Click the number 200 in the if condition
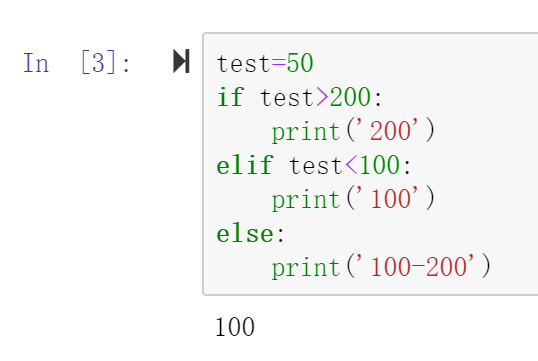 350,97
